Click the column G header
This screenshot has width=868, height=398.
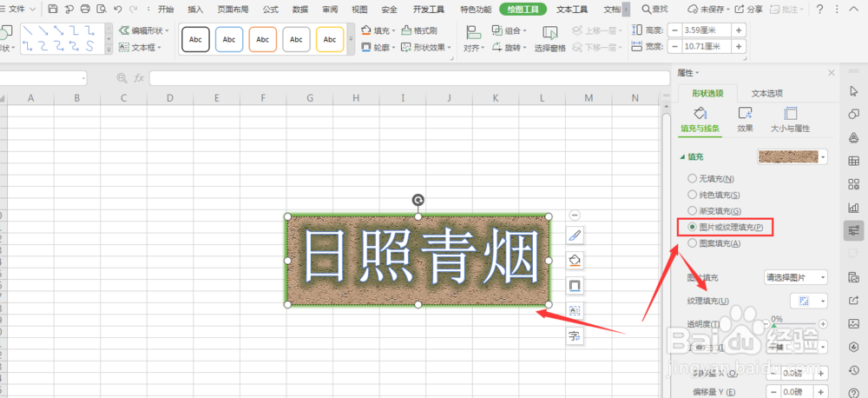[310, 98]
